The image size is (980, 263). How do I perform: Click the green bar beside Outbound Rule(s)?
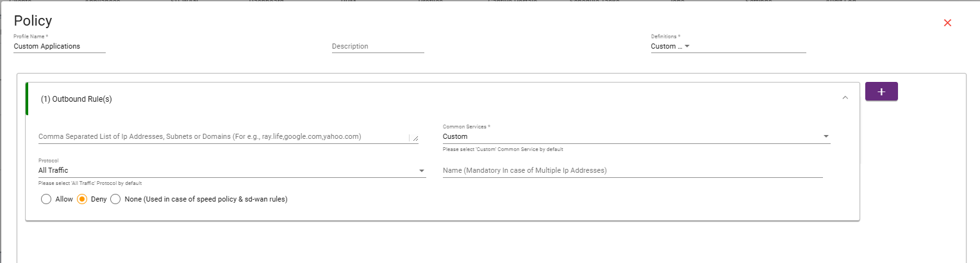(x=27, y=99)
